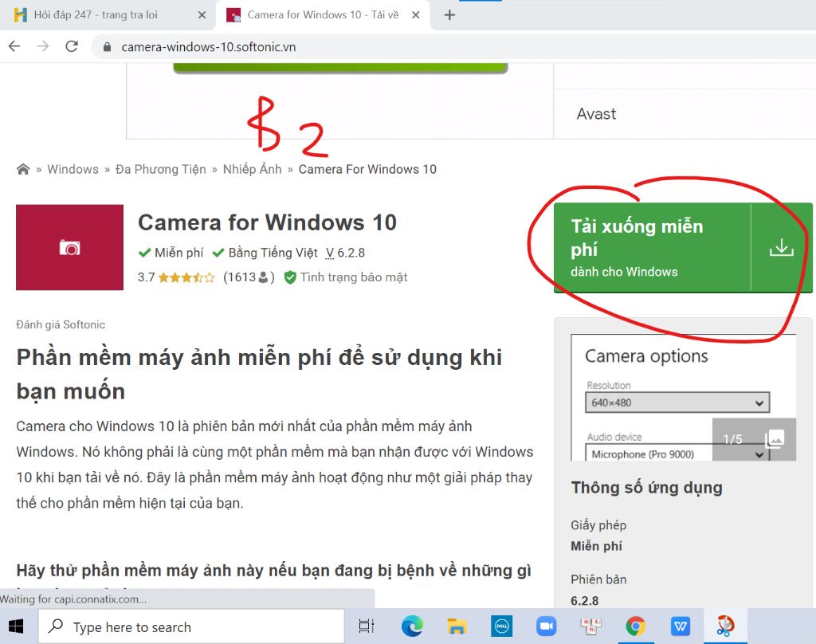Click the browser forward arrow

point(43,46)
